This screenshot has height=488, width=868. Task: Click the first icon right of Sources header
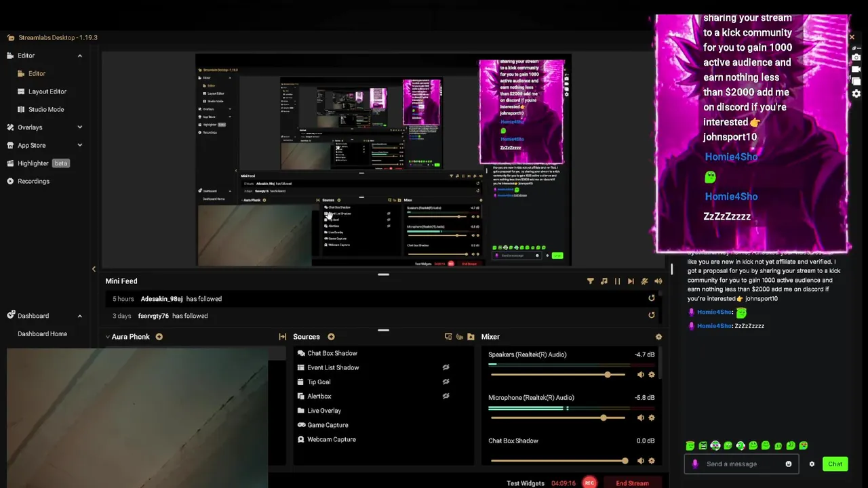point(448,337)
